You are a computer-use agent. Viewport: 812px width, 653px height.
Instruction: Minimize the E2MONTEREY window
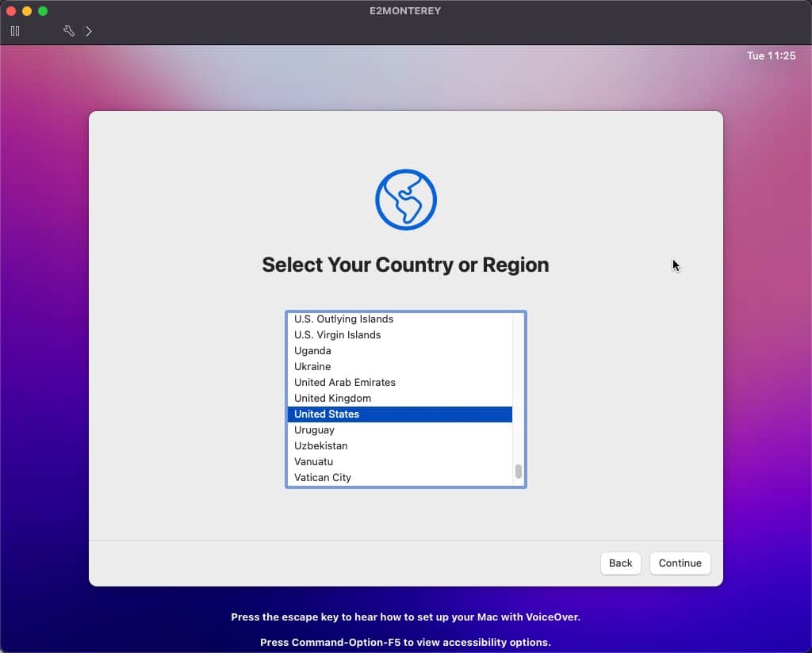point(27,11)
